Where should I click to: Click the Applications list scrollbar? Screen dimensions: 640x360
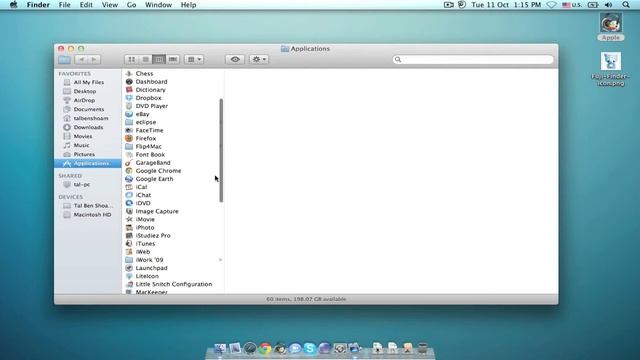[221, 150]
